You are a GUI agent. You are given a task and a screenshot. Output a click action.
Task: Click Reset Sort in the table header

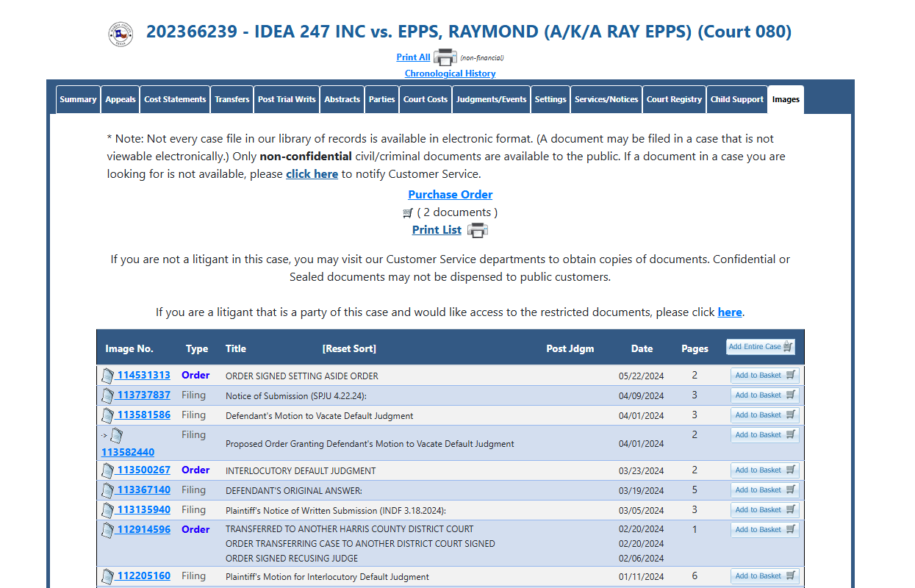[349, 349]
